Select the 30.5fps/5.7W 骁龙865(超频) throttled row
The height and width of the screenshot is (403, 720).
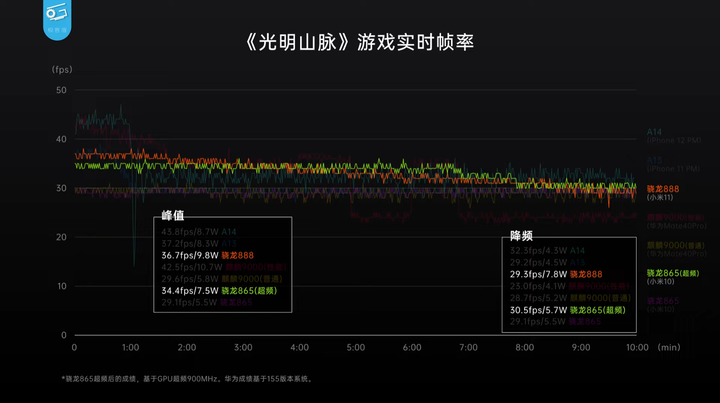568,310
